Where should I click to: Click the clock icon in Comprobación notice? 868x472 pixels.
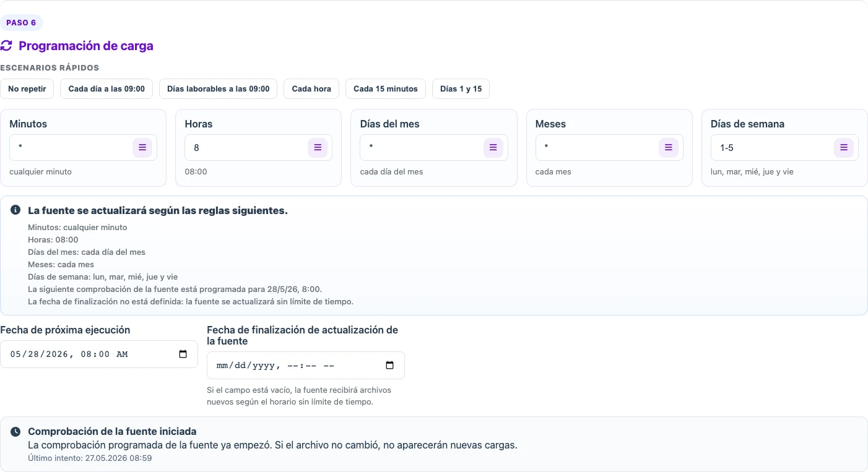click(15, 432)
